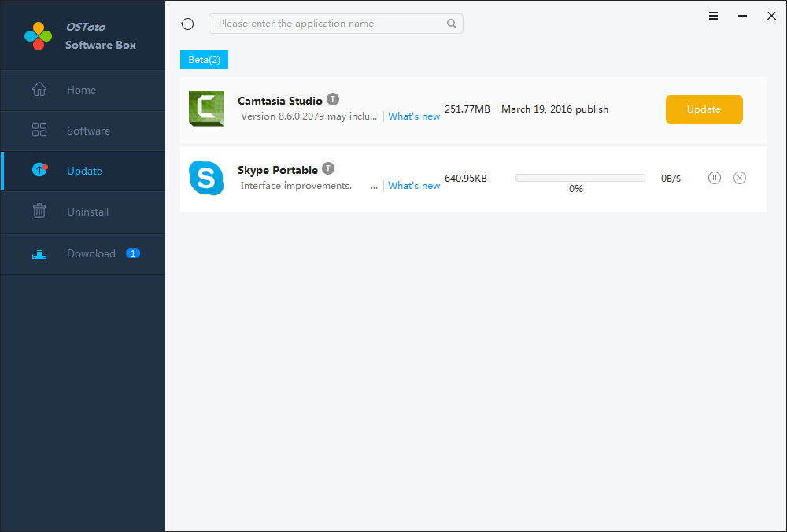787x532 pixels.
Task: Click the Skype Portable download progress bar
Action: pos(580,178)
